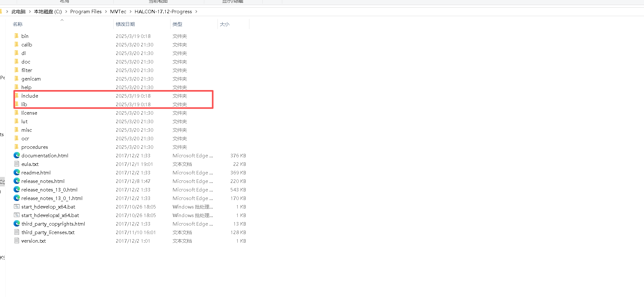Select release_notes_13_0_1.html file name
This screenshot has height=297, width=644.
point(52,198)
